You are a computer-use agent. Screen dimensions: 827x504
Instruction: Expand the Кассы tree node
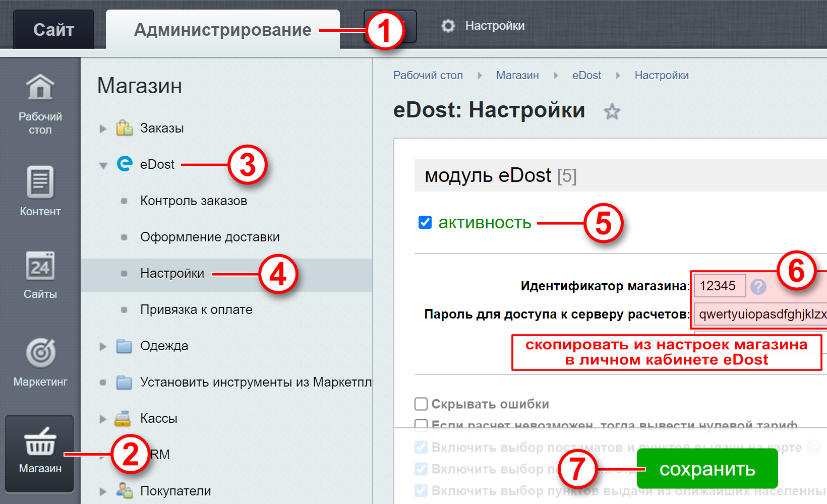[x=103, y=419]
